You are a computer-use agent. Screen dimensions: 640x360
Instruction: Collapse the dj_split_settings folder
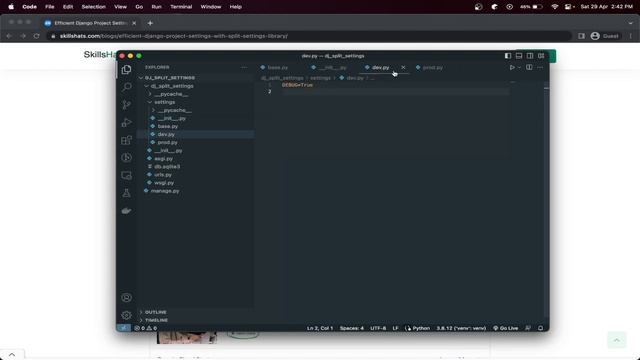click(x=147, y=86)
